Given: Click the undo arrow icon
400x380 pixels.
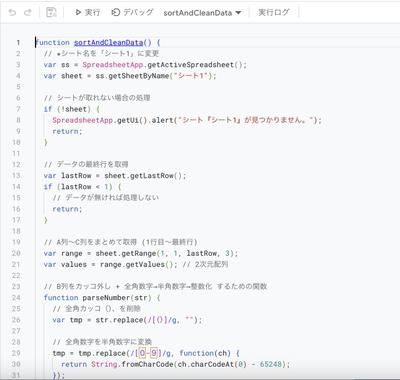Looking at the screenshot, I should (12, 13).
